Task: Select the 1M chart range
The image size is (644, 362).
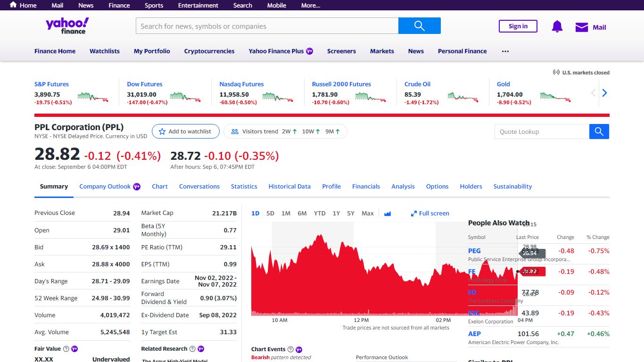Action: click(x=286, y=214)
